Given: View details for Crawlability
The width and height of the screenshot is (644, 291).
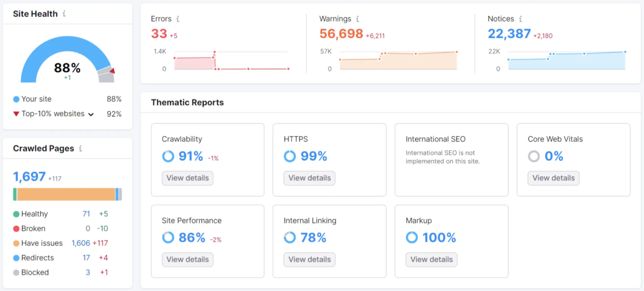Looking at the screenshot, I should pyautogui.click(x=187, y=178).
